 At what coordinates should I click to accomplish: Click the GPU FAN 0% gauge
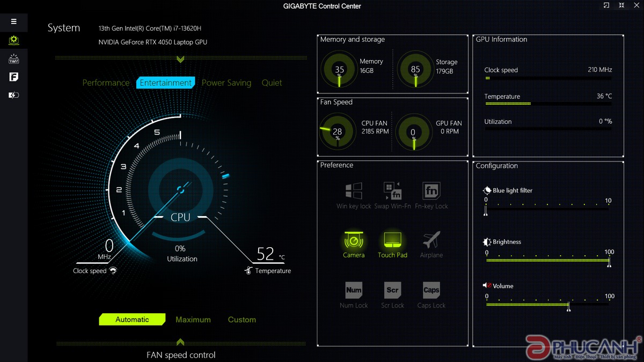pyautogui.click(x=413, y=131)
